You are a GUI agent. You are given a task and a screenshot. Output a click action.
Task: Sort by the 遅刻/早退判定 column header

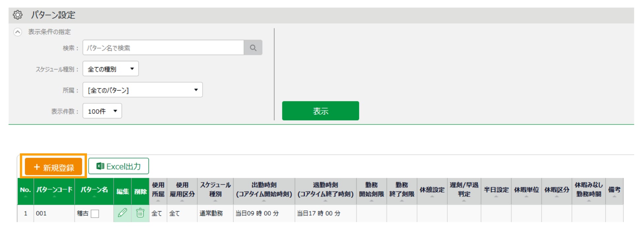click(x=464, y=191)
